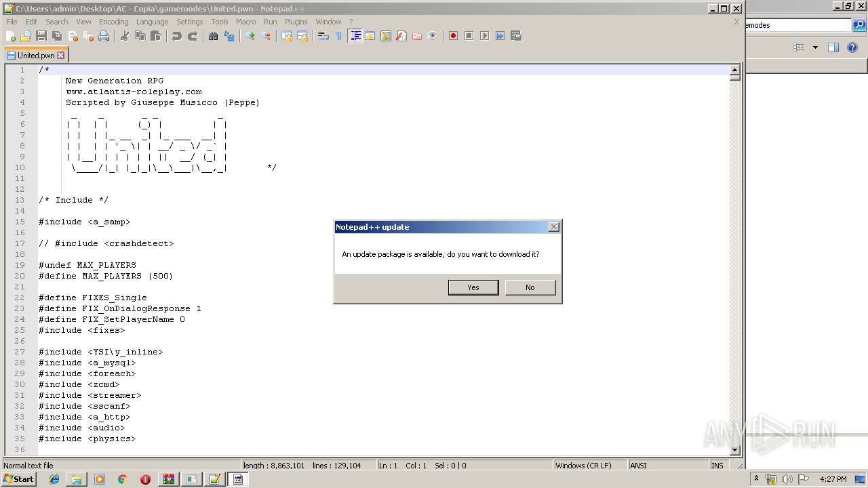Click the Replace toolbar icon
The height and width of the screenshot is (488, 868).
[229, 36]
